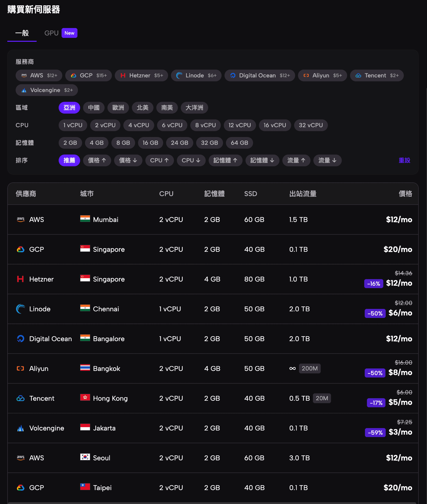Screen dimensions: 427x504
Task: Click South Korea flag beside Seoul
Action: click(x=85, y=457)
